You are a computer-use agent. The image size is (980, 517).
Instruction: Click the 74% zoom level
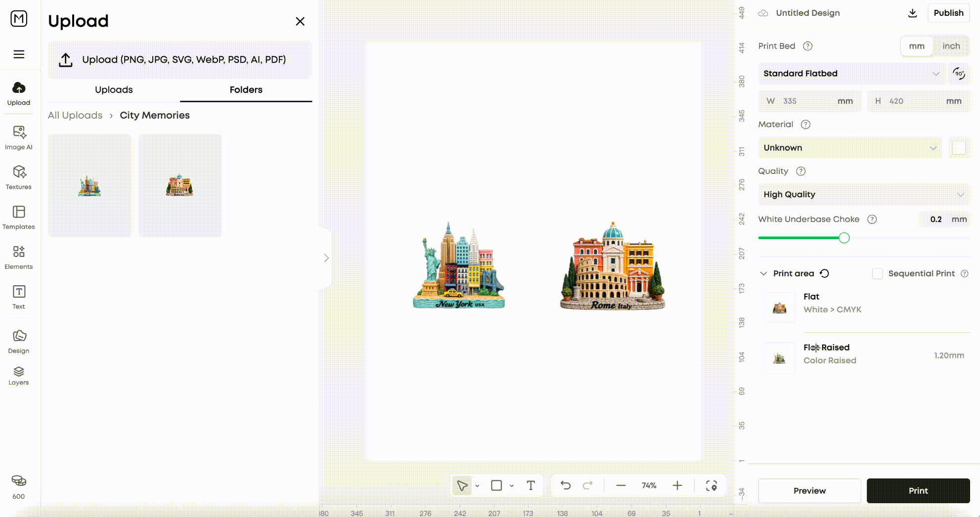(x=649, y=486)
